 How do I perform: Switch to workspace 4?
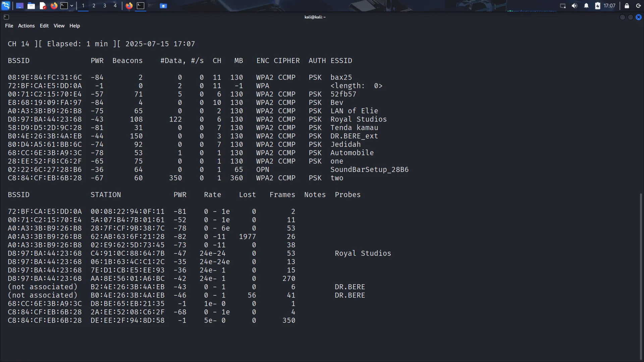point(115,6)
